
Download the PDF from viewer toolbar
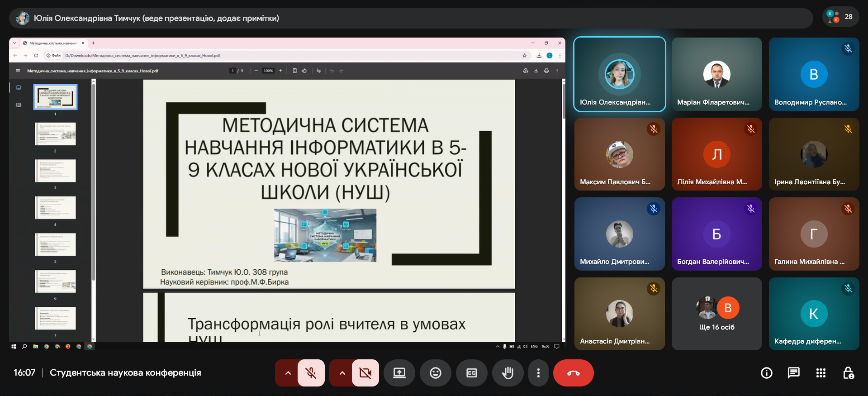pyautogui.click(x=536, y=71)
